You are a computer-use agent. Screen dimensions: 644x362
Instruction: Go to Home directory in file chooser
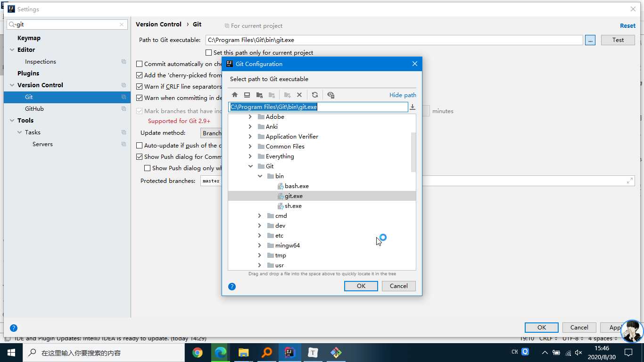tap(235, 95)
